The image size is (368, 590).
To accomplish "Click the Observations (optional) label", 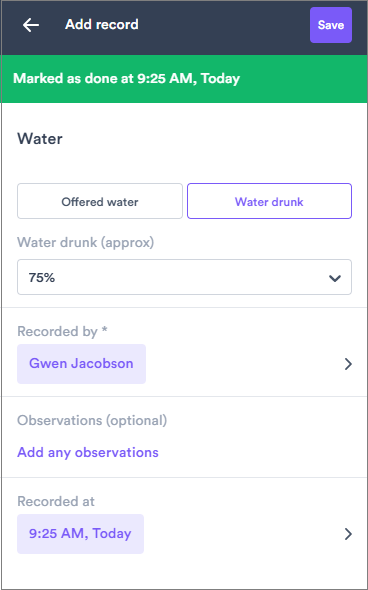I will [x=92, y=420].
